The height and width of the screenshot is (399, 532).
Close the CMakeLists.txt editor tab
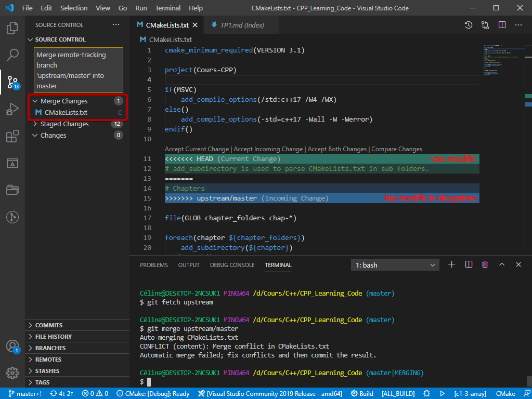[x=195, y=25]
